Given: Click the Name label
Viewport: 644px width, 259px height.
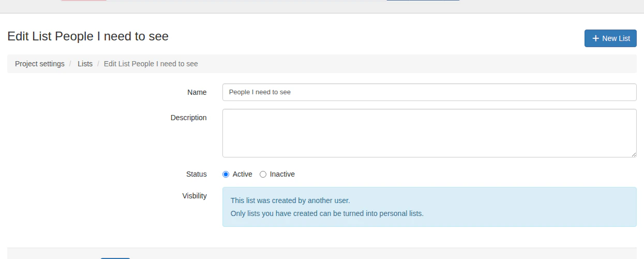Looking at the screenshot, I should (197, 92).
